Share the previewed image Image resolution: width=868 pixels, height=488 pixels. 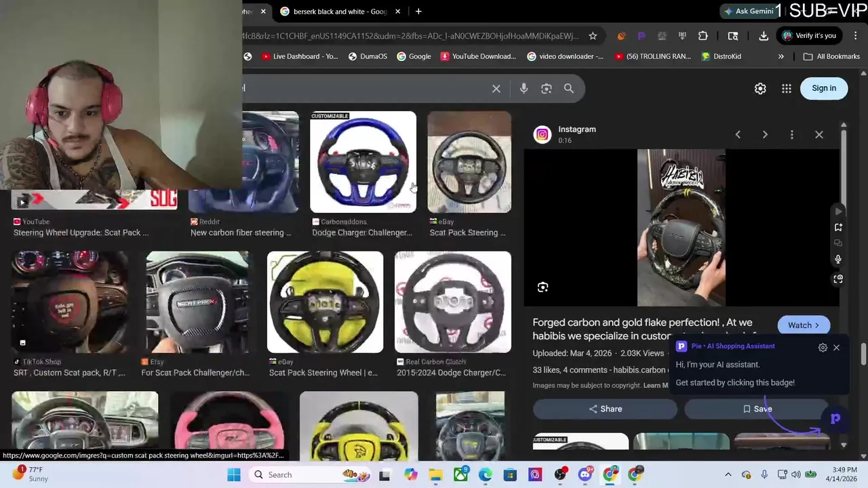pos(605,409)
